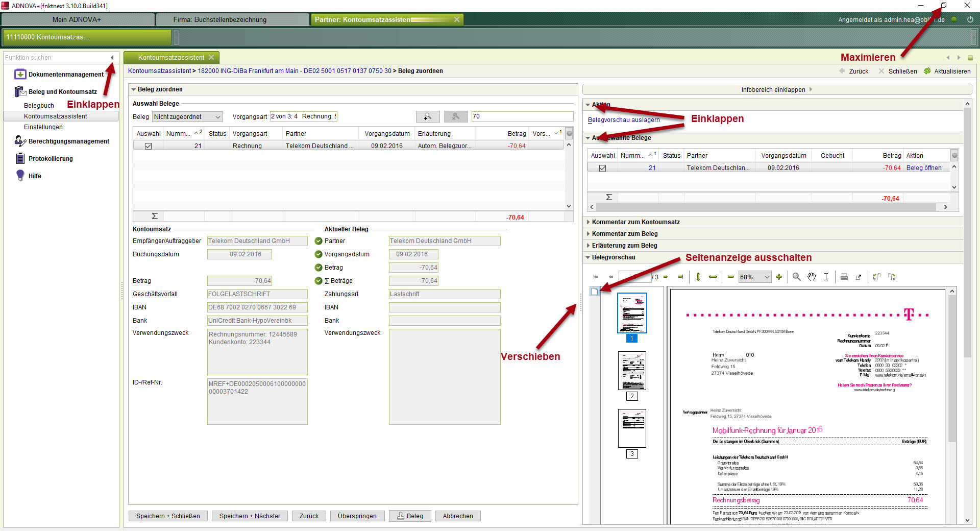The width and height of the screenshot is (980, 531).
Task: Open Belegbuch in sidebar
Action: point(39,106)
